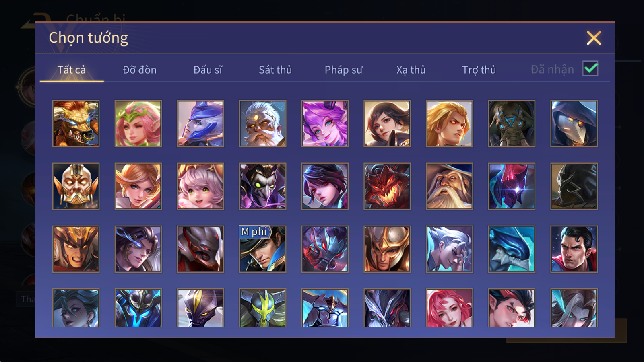Viewport: 644px width, 362px height.
Task: Select the Superman hero portrait
Action: click(x=574, y=249)
